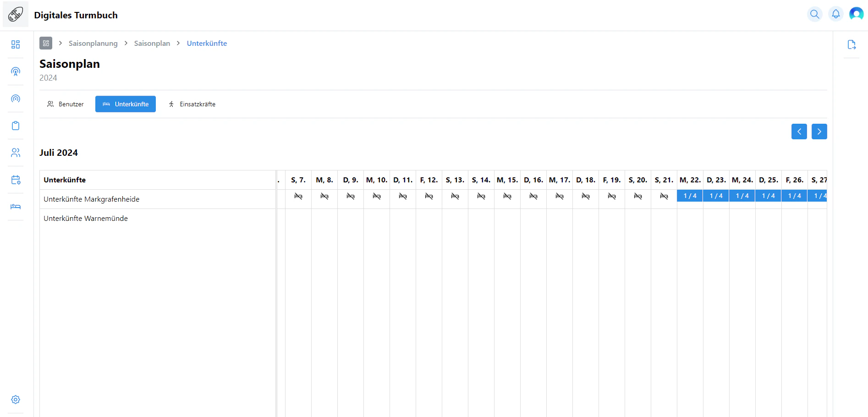Advance to next month with right chevron

(x=819, y=132)
